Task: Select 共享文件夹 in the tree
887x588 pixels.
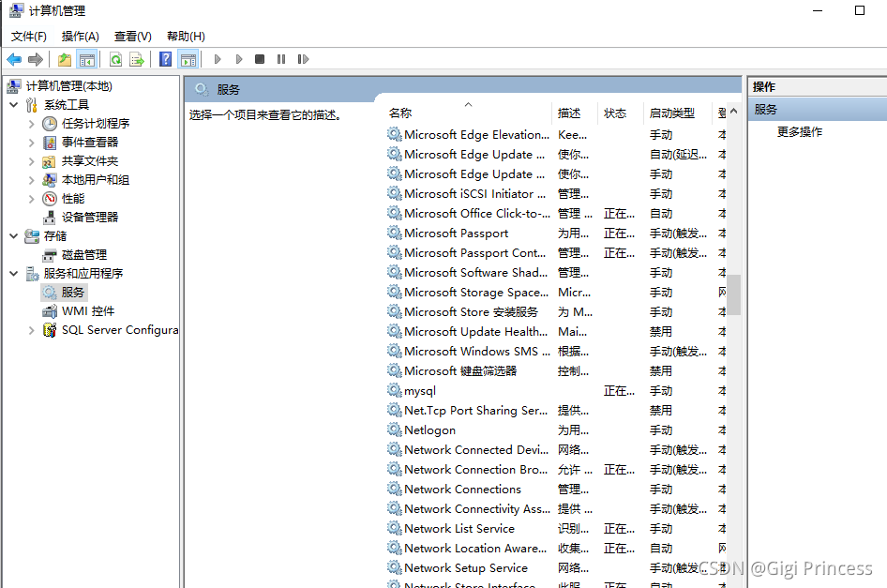Action: point(81,160)
